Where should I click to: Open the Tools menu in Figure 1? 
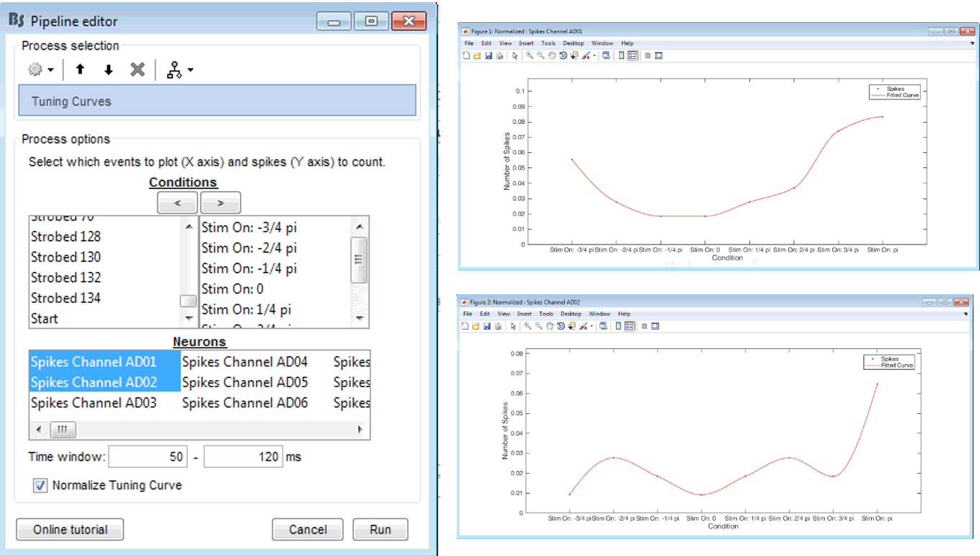pos(548,43)
